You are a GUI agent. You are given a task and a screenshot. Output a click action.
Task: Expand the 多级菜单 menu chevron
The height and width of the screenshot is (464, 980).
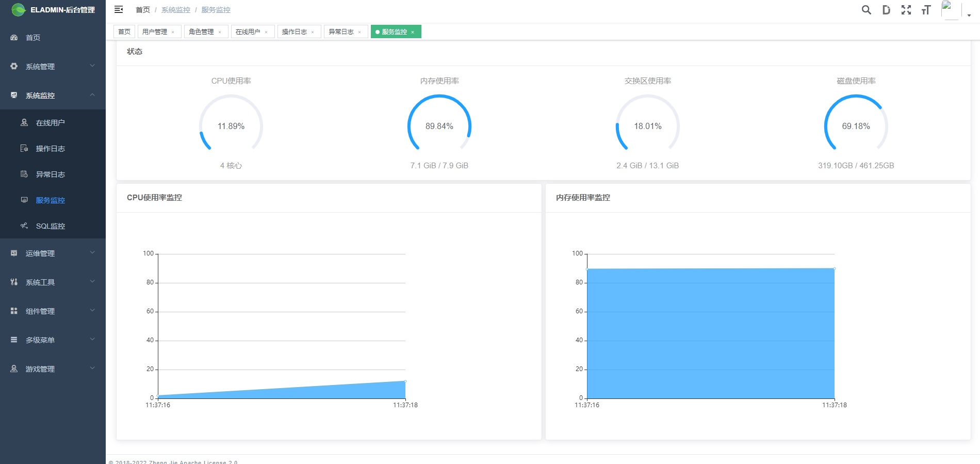pos(92,339)
